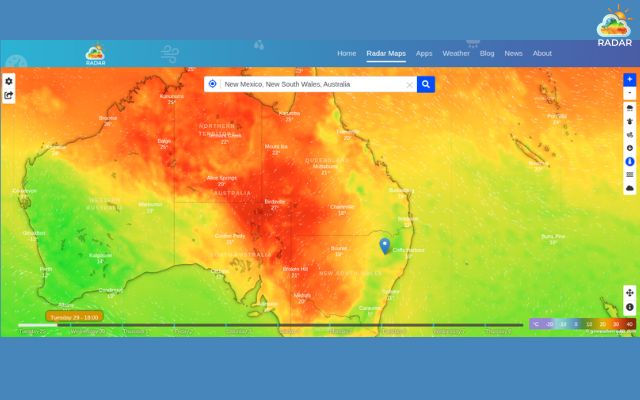Click the large Radar logo at top right
Image resolution: width=640 pixels, height=400 pixels.
[614, 25]
